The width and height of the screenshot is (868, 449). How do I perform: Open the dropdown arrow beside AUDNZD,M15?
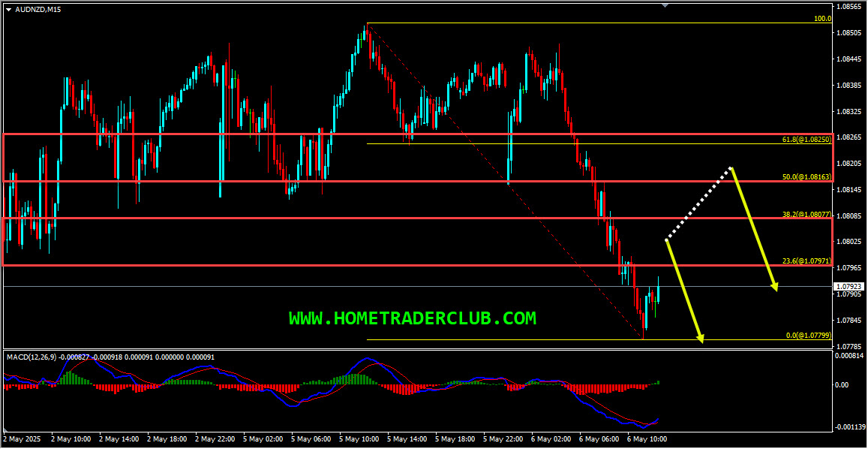[x=8, y=9]
